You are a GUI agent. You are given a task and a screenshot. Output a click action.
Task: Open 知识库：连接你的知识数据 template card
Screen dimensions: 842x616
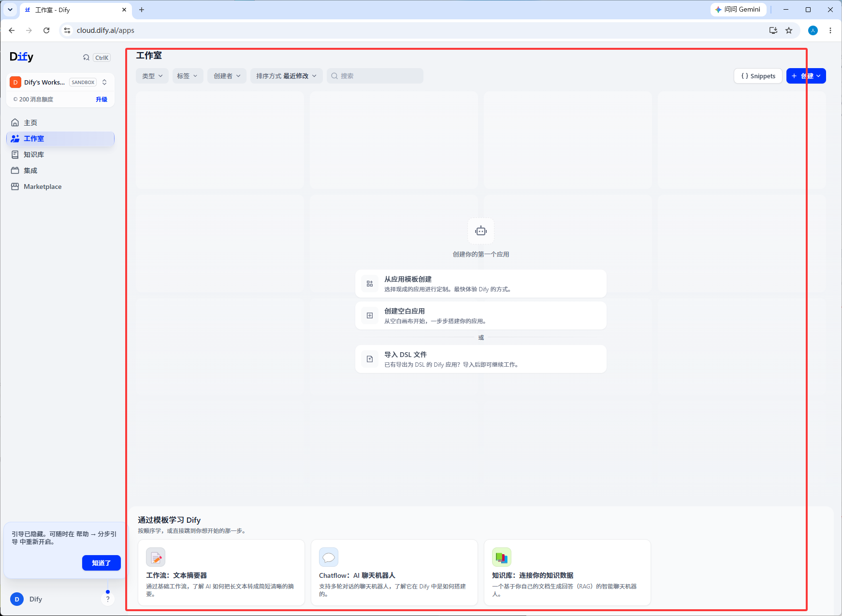pos(567,573)
